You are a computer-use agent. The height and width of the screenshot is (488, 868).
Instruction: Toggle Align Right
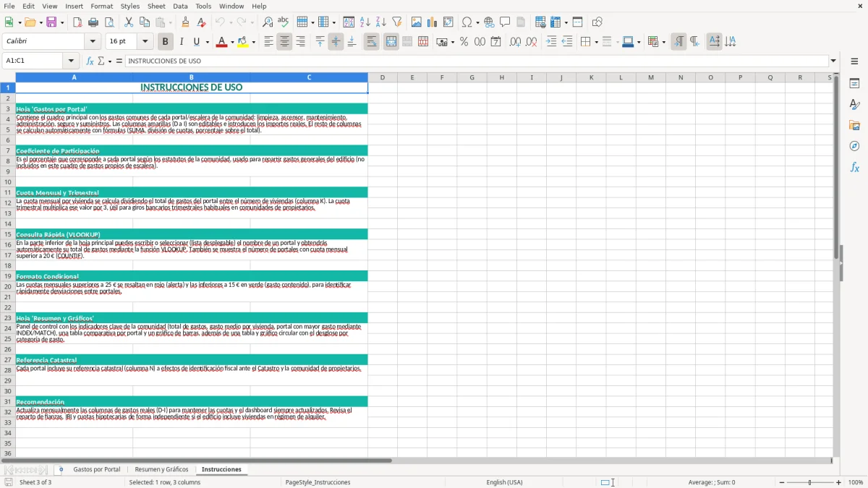(300, 42)
